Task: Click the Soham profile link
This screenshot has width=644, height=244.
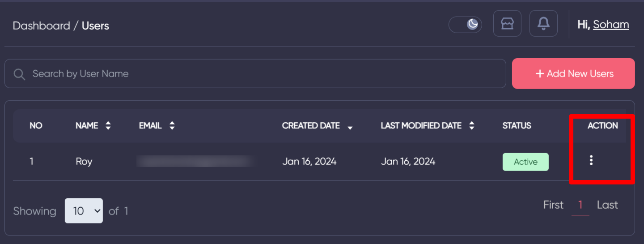Action: [611, 25]
